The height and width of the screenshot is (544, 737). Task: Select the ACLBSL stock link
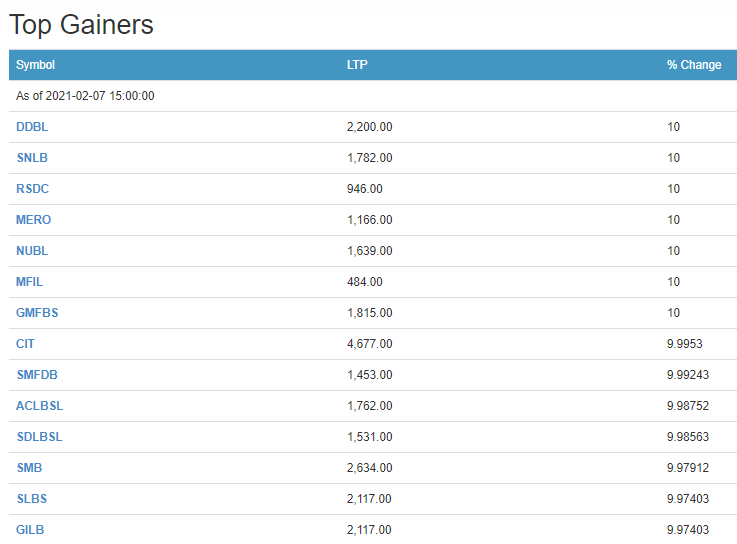coord(39,406)
